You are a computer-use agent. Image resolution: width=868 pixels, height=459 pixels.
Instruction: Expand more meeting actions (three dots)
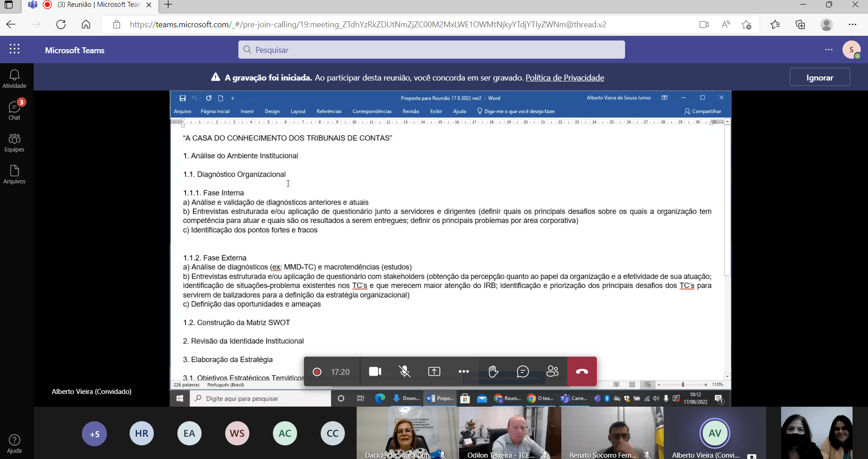(x=464, y=372)
